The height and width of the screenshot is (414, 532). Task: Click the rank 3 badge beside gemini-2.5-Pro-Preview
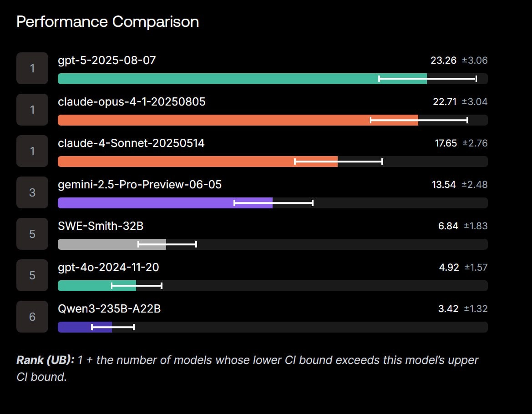coord(32,192)
